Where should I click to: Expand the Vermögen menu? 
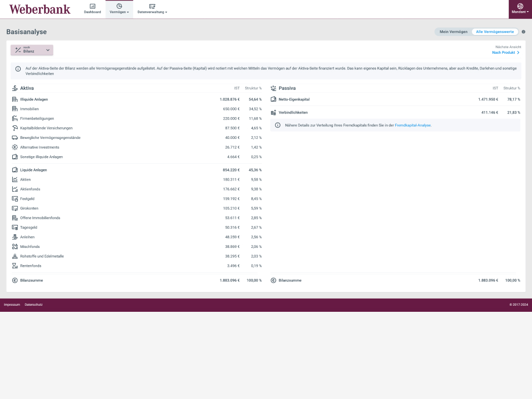pos(119,9)
